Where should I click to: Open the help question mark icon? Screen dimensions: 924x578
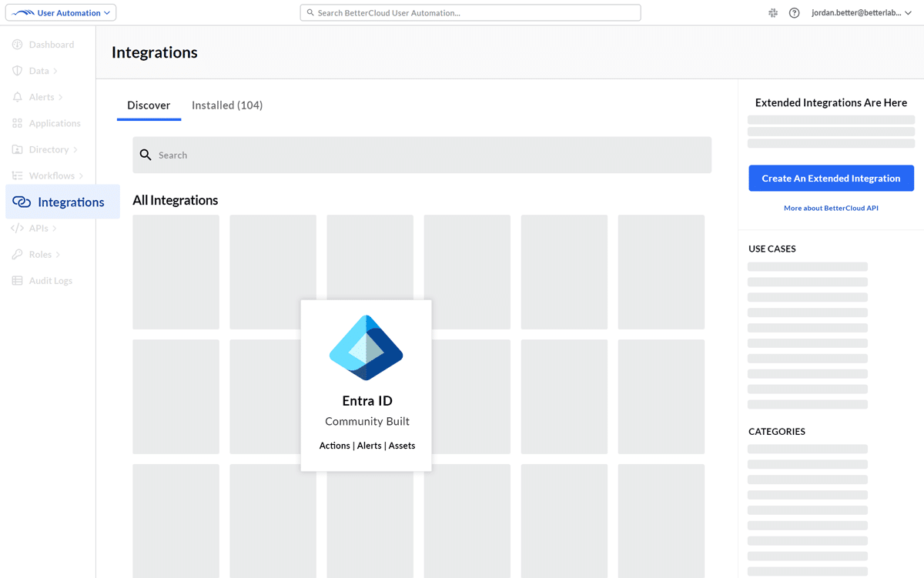click(795, 13)
